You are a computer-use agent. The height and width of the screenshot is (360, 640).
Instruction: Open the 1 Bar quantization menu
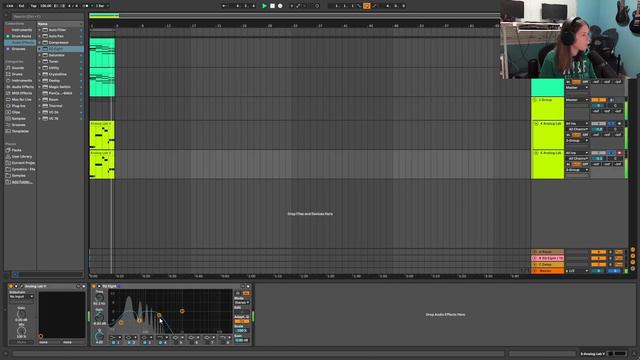tap(102, 6)
